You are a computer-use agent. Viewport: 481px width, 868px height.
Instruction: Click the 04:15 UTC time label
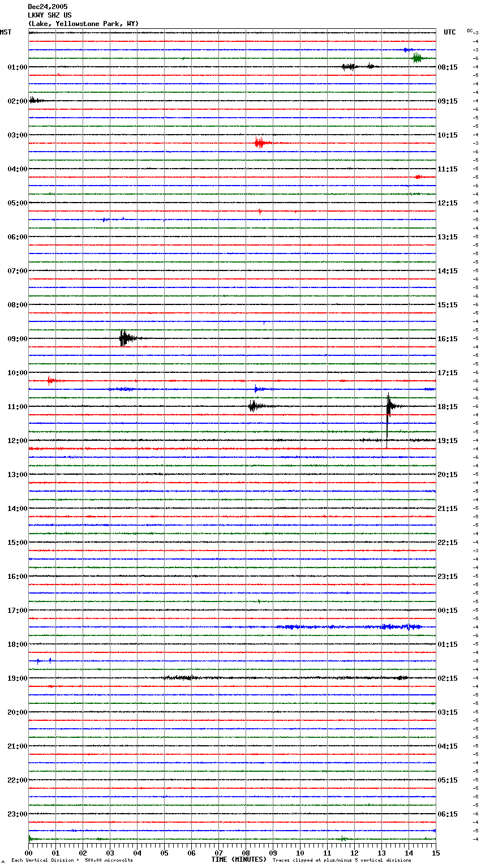pyautogui.click(x=448, y=746)
